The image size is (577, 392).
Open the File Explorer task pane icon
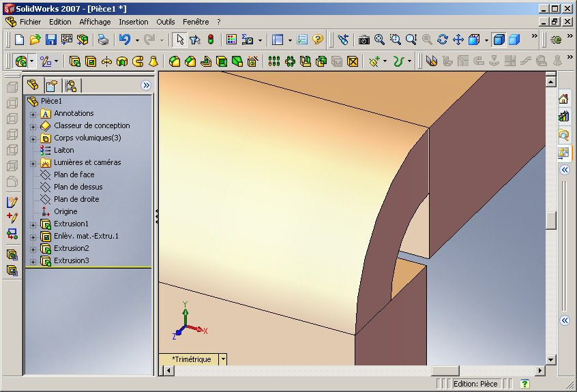click(x=563, y=134)
